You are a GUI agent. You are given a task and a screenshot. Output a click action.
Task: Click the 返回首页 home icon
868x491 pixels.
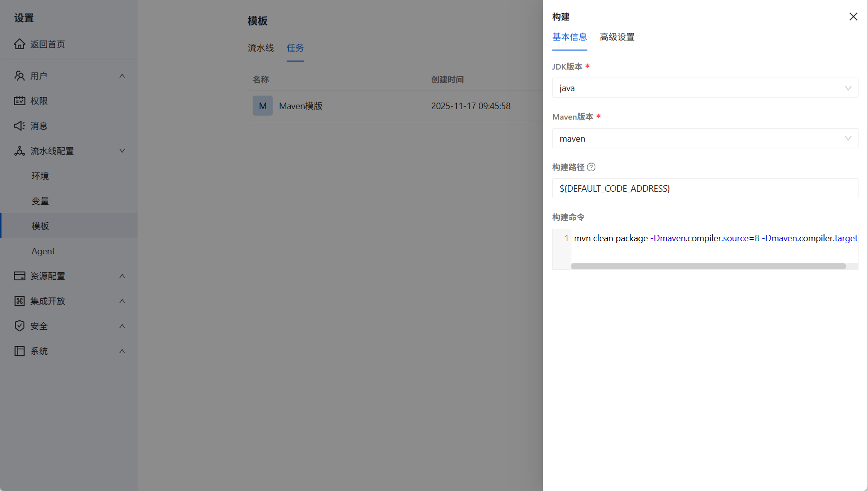point(20,44)
